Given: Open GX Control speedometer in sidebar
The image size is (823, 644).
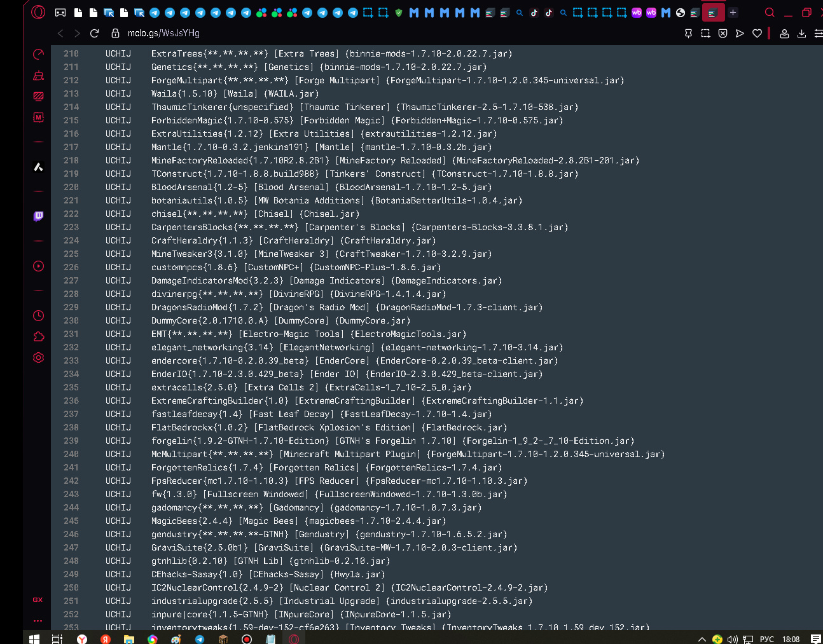Looking at the screenshot, I should pyautogui.click(x=38, y=55).
